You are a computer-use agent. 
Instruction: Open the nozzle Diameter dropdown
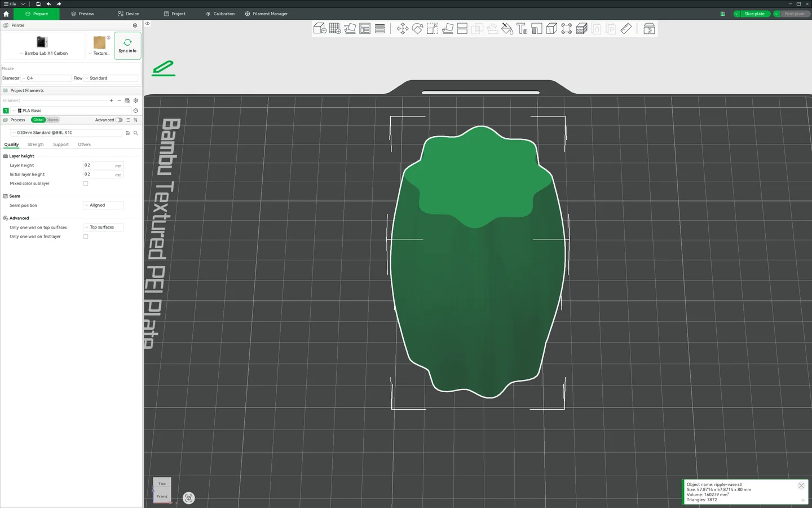(46, 78)
